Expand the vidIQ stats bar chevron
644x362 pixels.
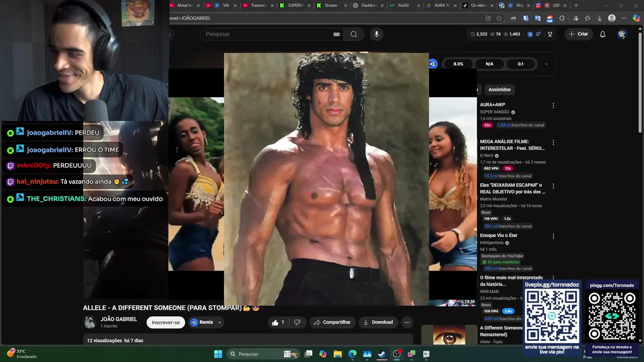tap(546, 64)
